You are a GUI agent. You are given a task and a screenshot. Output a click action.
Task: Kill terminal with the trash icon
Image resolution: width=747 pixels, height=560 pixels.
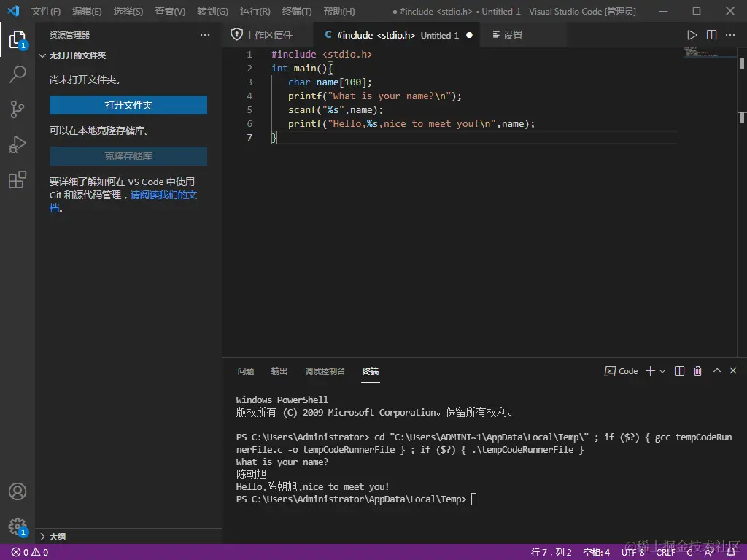(697, 371)
